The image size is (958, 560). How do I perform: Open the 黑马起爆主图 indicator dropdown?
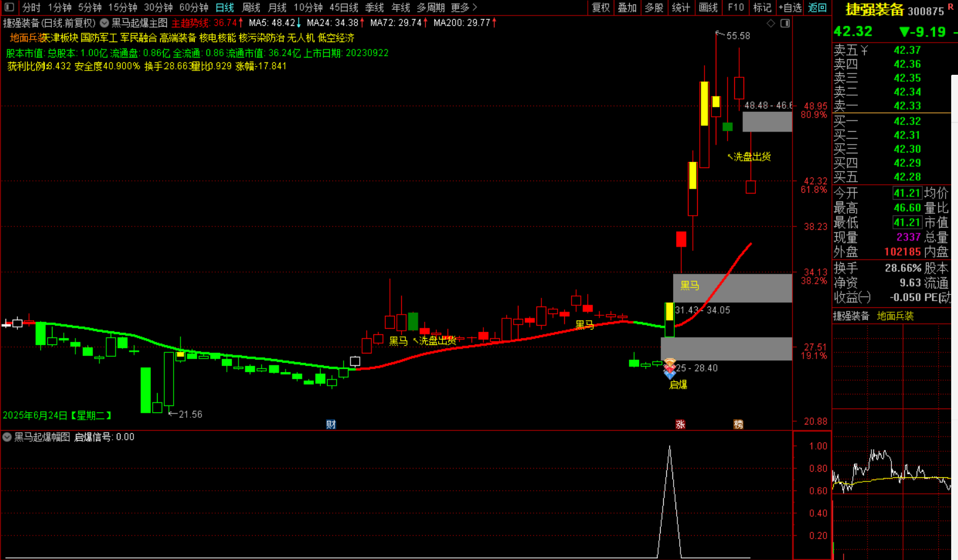click(104, 23)
